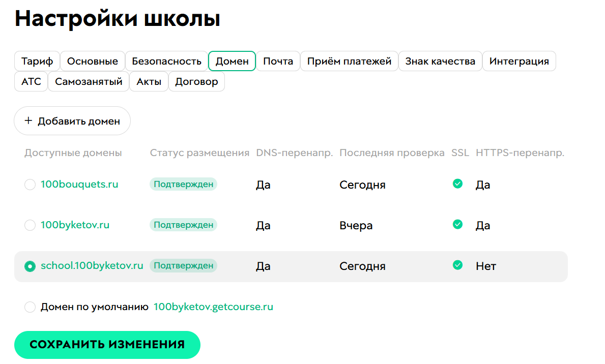Go to the Приём платежей tab

pos(349,62)
